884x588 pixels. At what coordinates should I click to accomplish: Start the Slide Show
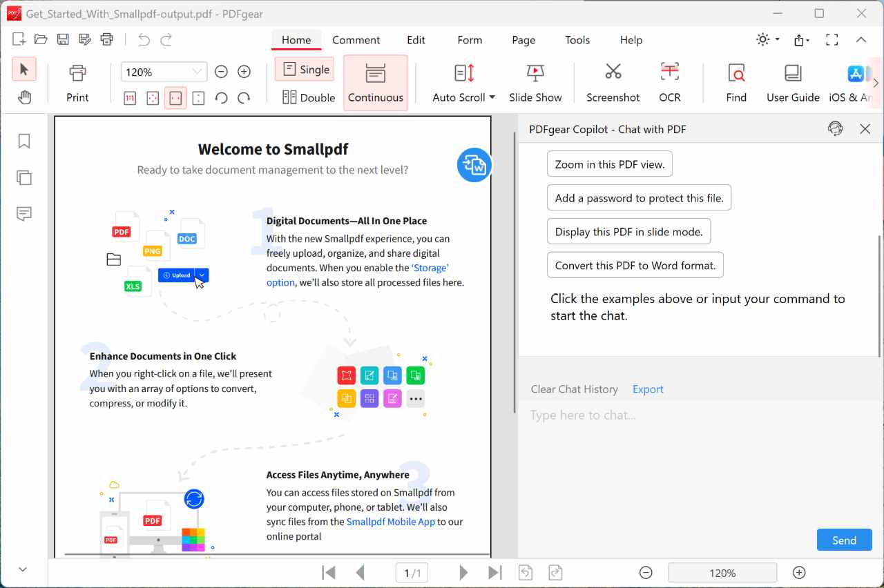[x=535, y=83]
